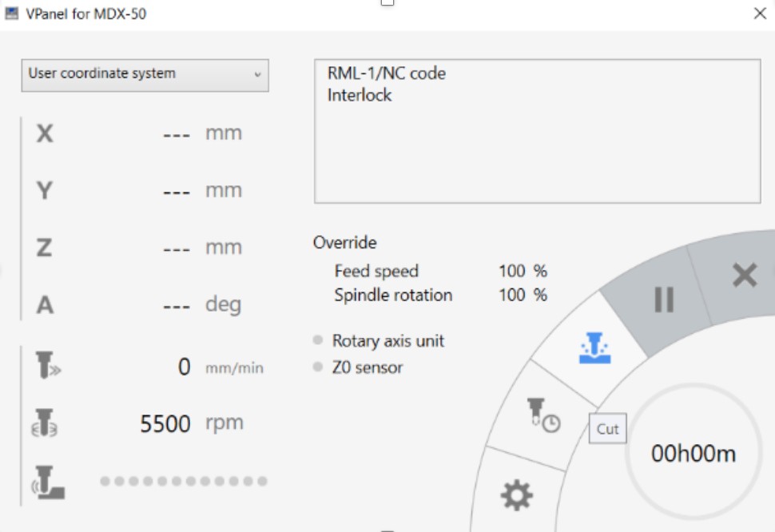
Task: Click the Cut milling icon
Action: (x=594, y=348)
